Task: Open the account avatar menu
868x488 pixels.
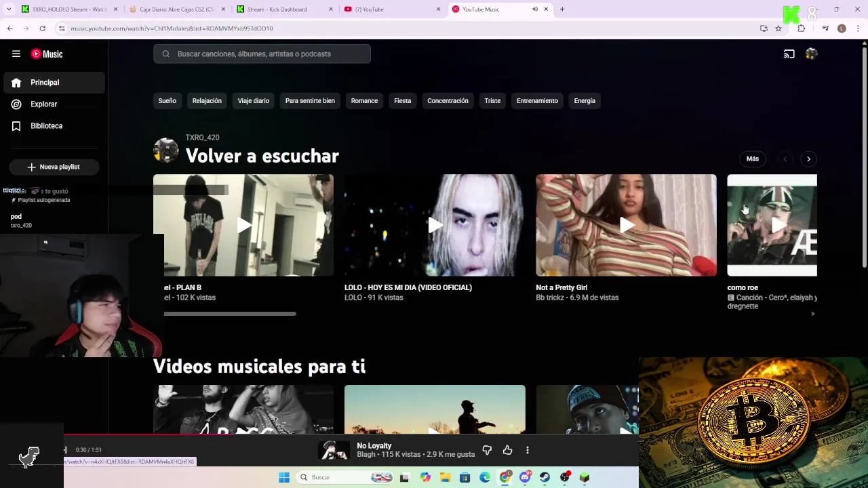Action: pos(811,54)
